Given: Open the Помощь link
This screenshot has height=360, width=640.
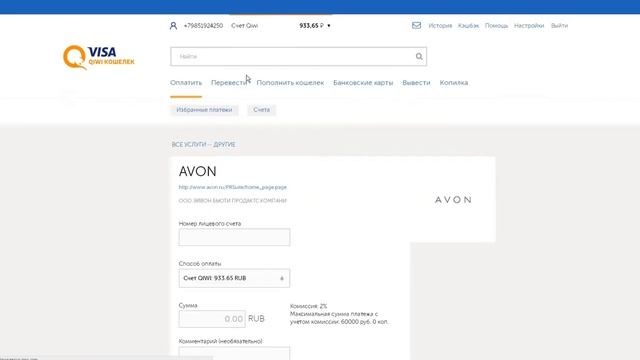Looking at the screenshot, I should (x=496, y=25).
